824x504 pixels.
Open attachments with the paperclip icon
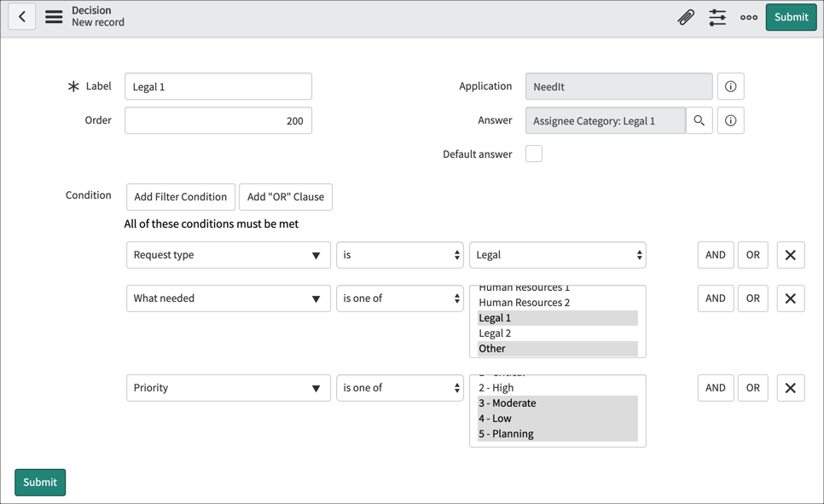(687, 16)
